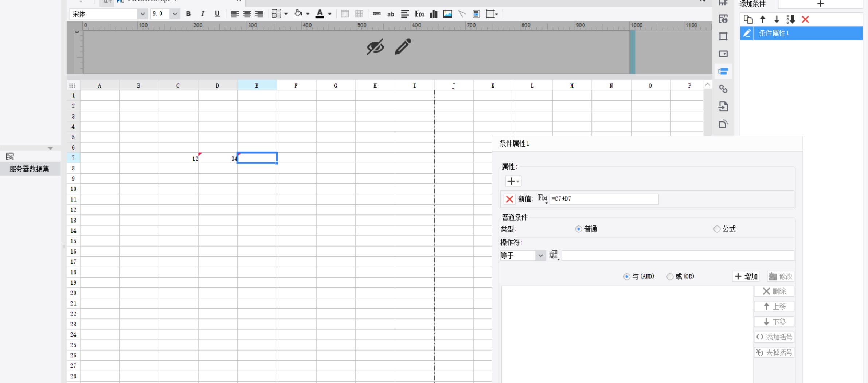Viewport: 868px width, 383px height.
Task: Toggle bold formatting
Action: pos(188,14)
